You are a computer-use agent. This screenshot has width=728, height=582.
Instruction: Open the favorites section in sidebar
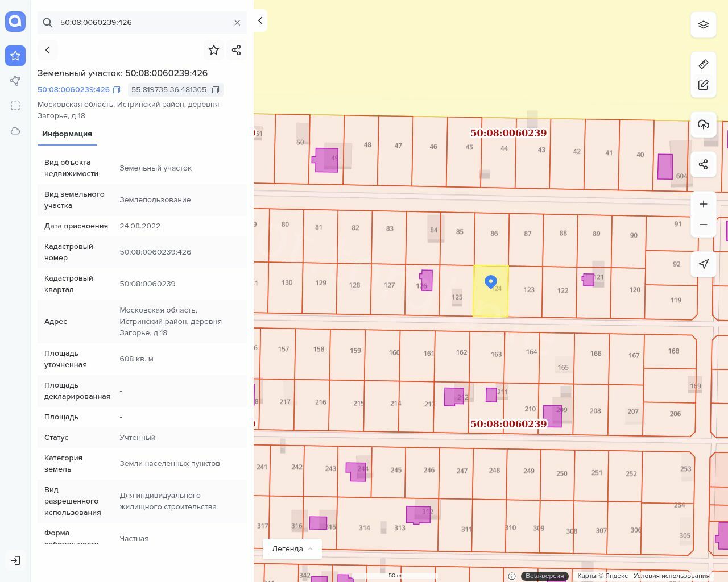coord(15,56)
